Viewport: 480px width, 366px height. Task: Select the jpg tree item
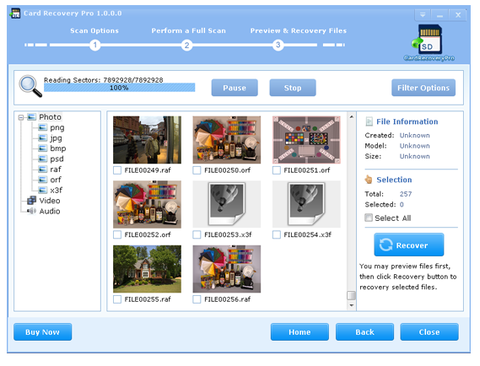(x=56, y=138)
